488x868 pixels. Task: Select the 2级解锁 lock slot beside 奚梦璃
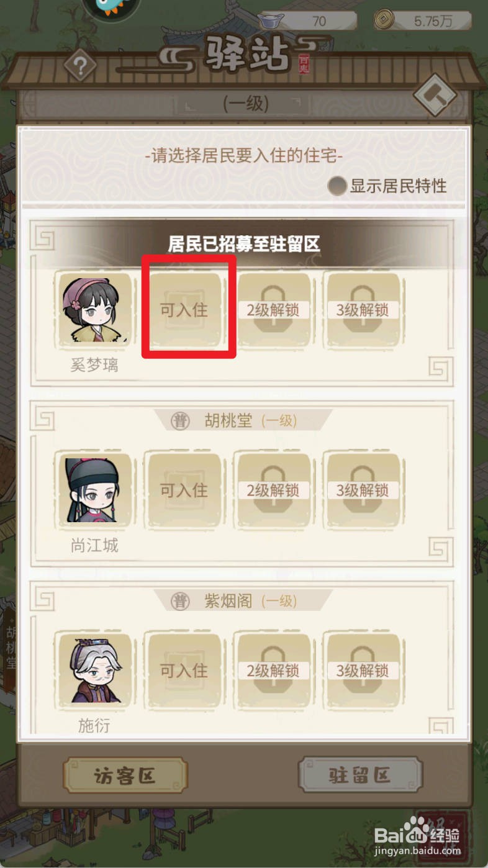point(273,310)
